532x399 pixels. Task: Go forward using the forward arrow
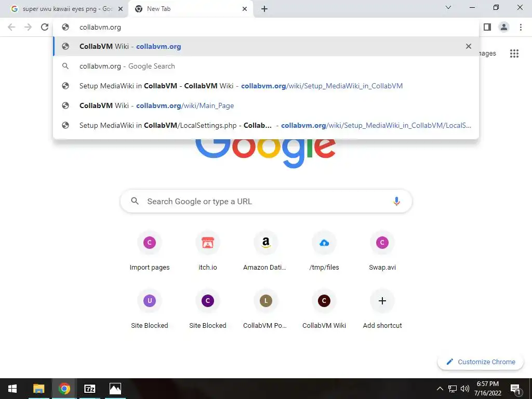point(28,27)
